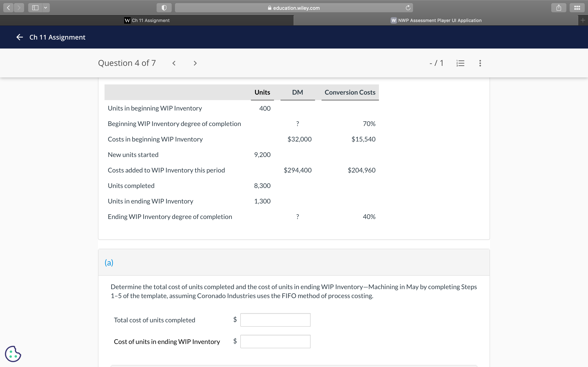Click the Cost of units in ending WIP field
Screen dimensions: 588x367
pos(275,341)
